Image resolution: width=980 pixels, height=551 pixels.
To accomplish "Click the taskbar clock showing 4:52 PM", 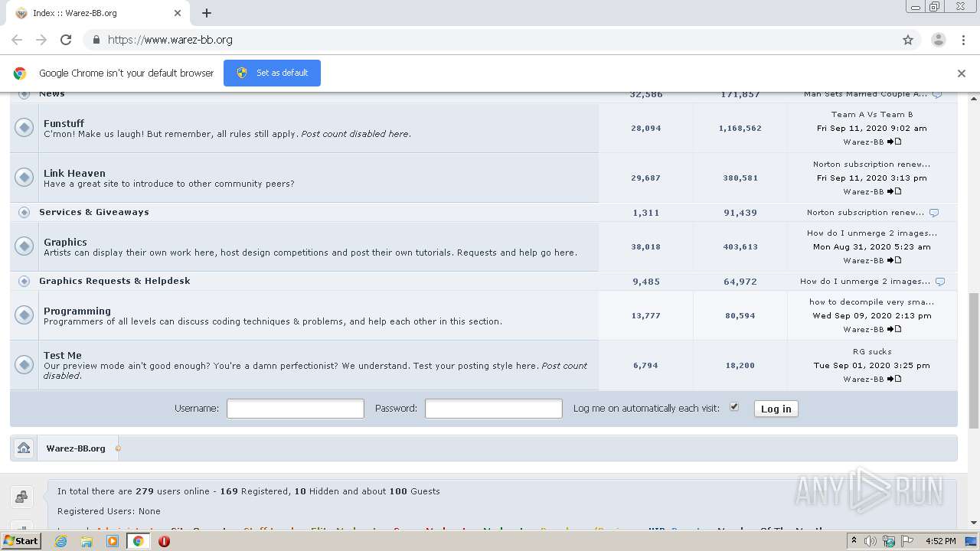I will (940, 541).
